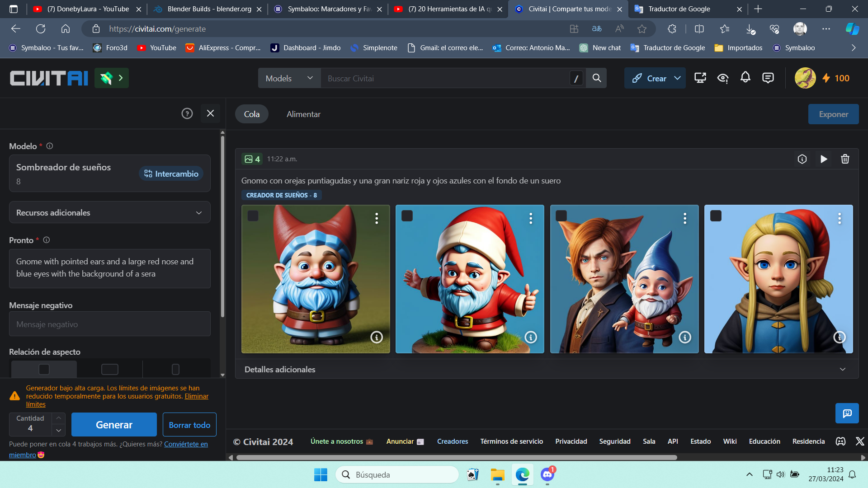Click the help question mark icon
This screenshot has width=868, height=488.
[x=187, y=113]
